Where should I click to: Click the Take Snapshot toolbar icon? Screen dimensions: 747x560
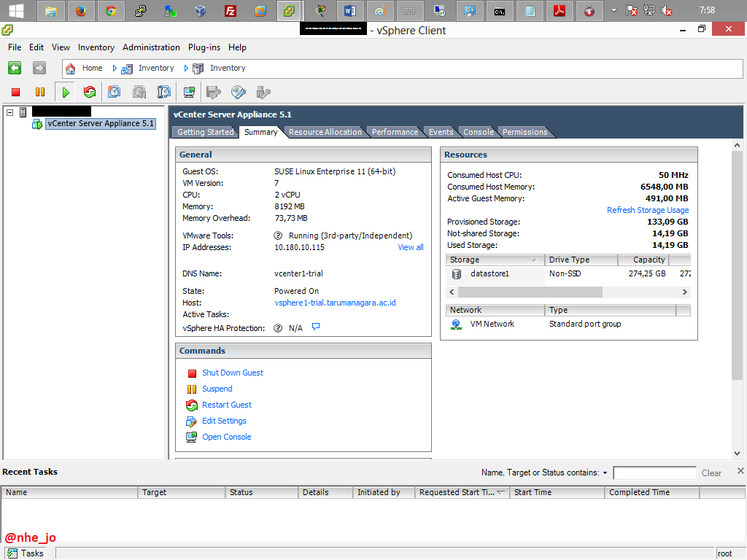click(x=114, y=92)
